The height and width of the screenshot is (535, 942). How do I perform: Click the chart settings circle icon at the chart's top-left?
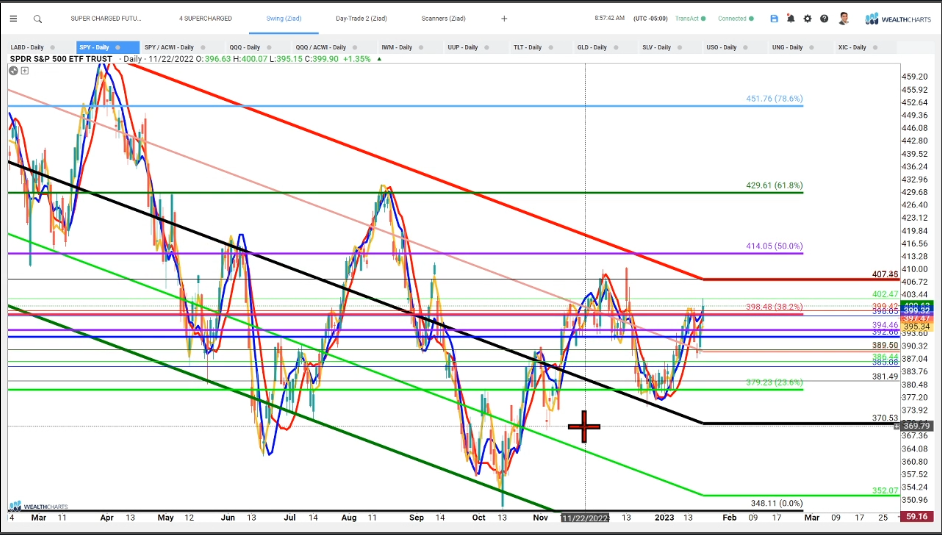13,71
